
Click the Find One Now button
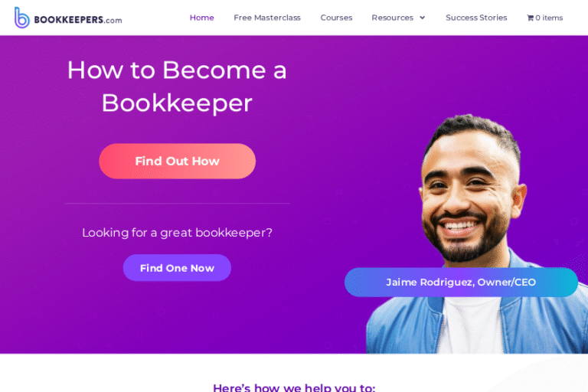(x=177, y=268)
